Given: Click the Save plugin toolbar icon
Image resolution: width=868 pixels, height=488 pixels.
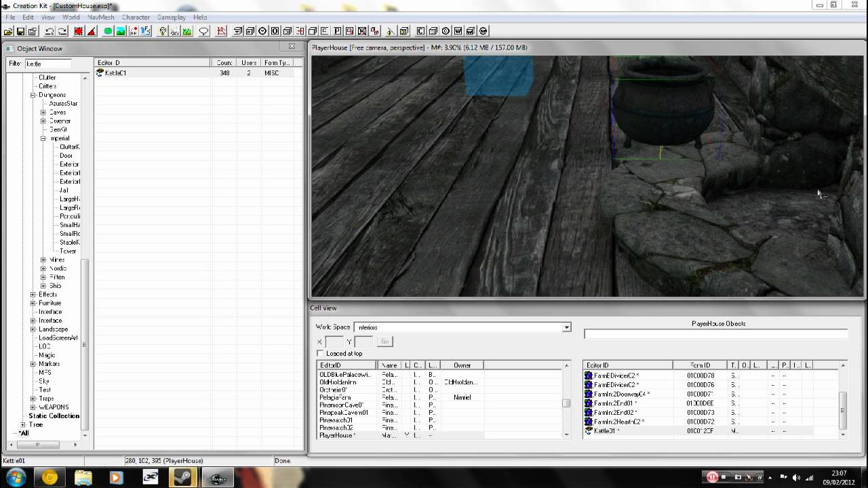Looking at the screenshot, I should pos(20,31).
